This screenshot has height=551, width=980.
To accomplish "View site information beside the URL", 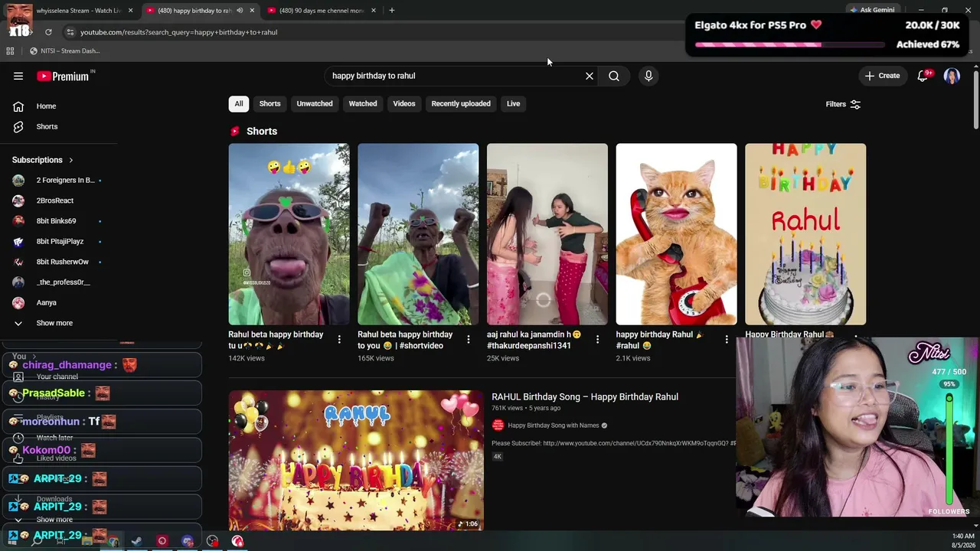I will [x=70, y=32].
